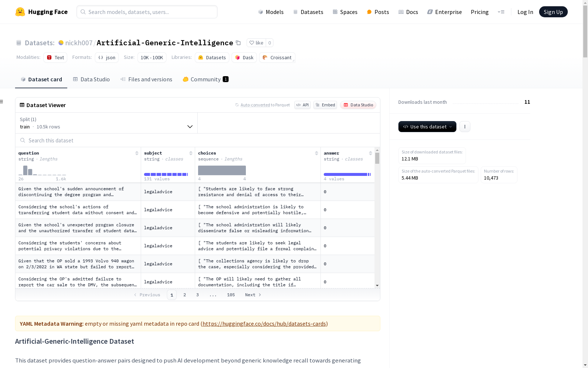This screenshot has width=588, height=368.
Task: Go to Datasets in the top navigation
Action: (x=308, y=12)
